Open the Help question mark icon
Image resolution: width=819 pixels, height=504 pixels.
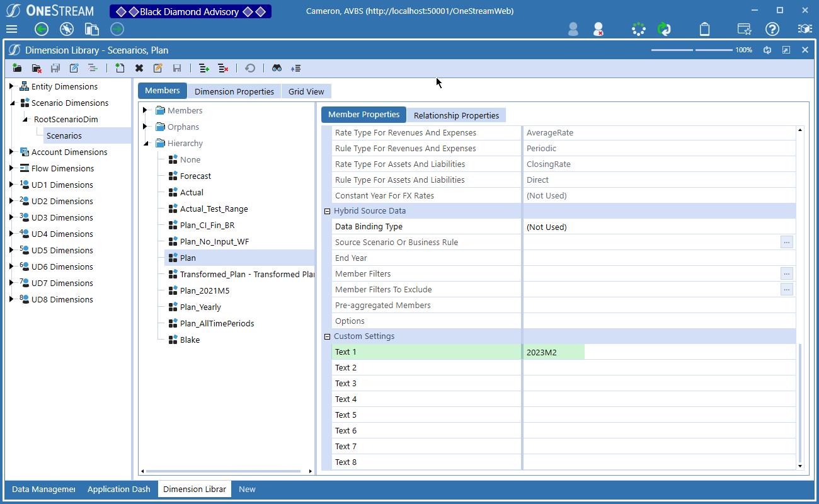[772, 29]
